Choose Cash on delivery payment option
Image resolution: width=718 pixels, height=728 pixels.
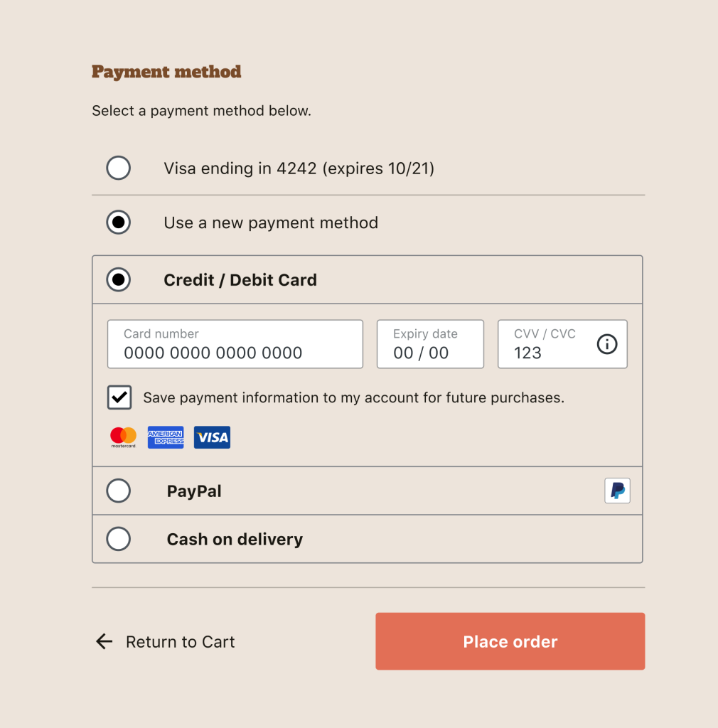(x=118, y=539)
